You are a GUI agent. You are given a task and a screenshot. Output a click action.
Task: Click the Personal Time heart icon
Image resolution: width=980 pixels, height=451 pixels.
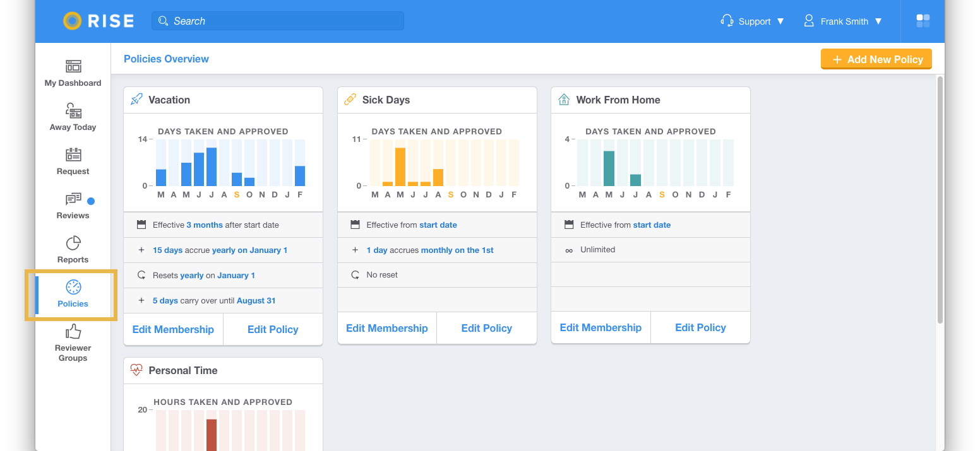(136, 370)
